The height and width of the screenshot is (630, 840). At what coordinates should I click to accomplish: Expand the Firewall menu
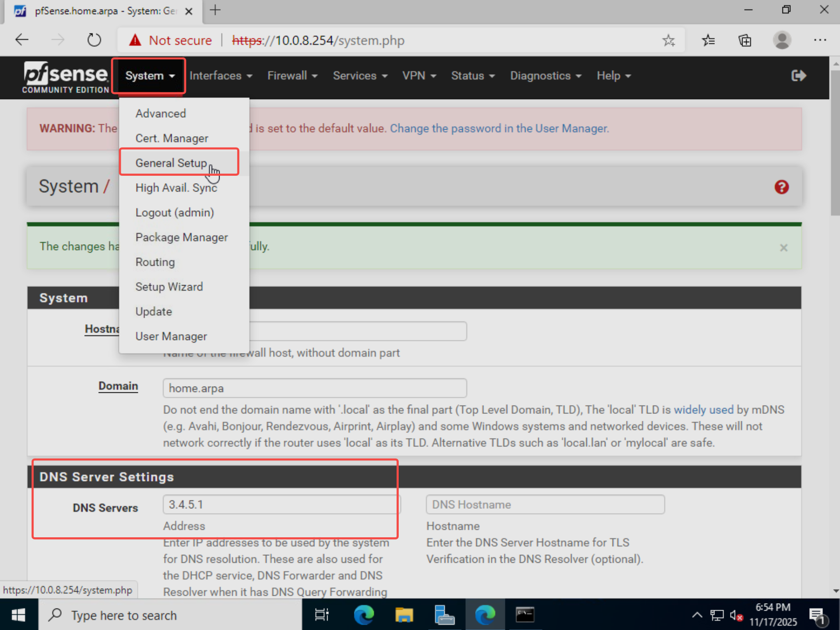pyautogui.click(x=292, y=76)
